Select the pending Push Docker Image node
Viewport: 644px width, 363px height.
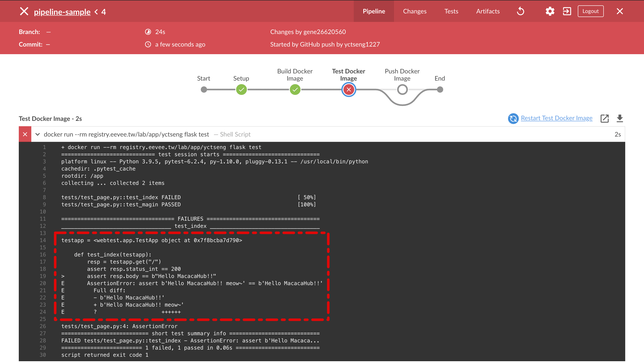click(x=402, y=89)
